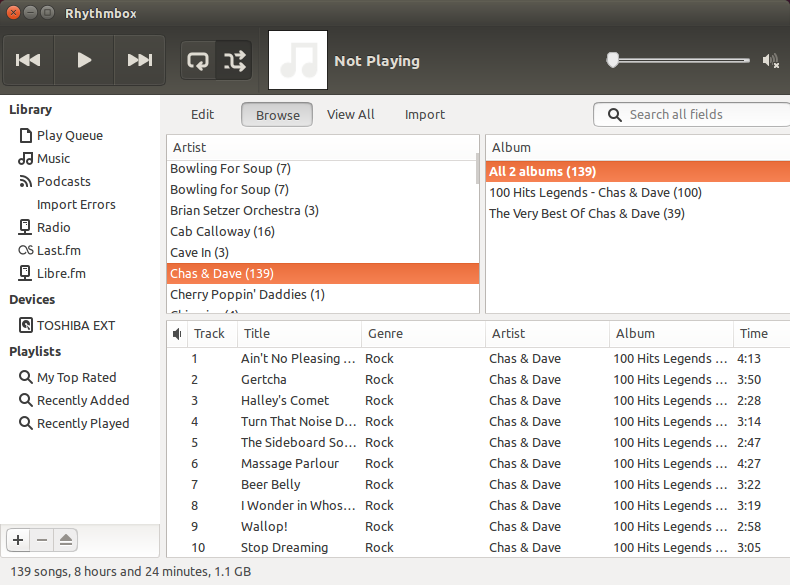Click the 139 songs status bar text
Screen dimensions: 790x585
[130, 572]
